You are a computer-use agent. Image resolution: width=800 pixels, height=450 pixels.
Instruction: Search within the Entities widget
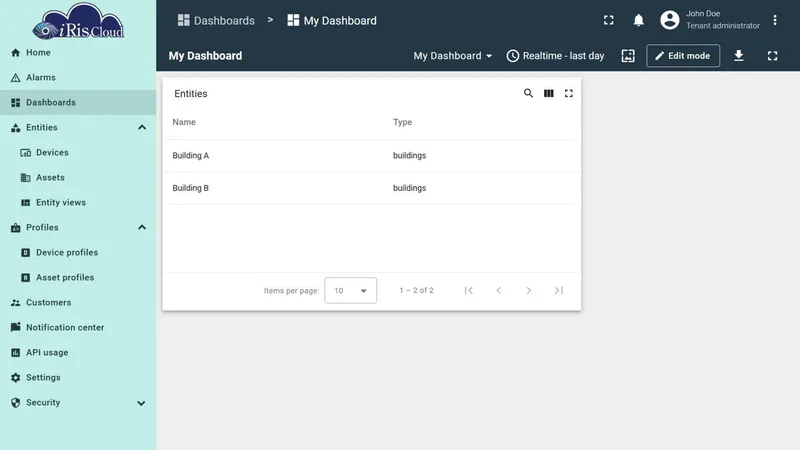528,93
